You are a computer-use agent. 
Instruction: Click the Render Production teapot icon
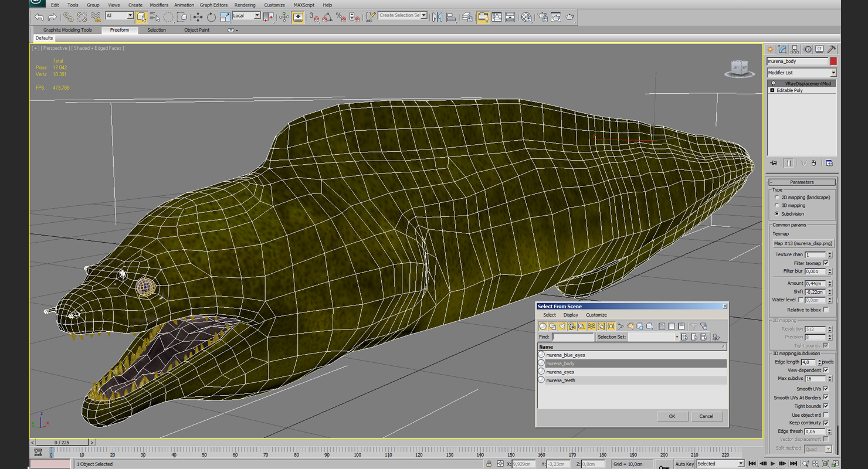(x=569, y=17)
